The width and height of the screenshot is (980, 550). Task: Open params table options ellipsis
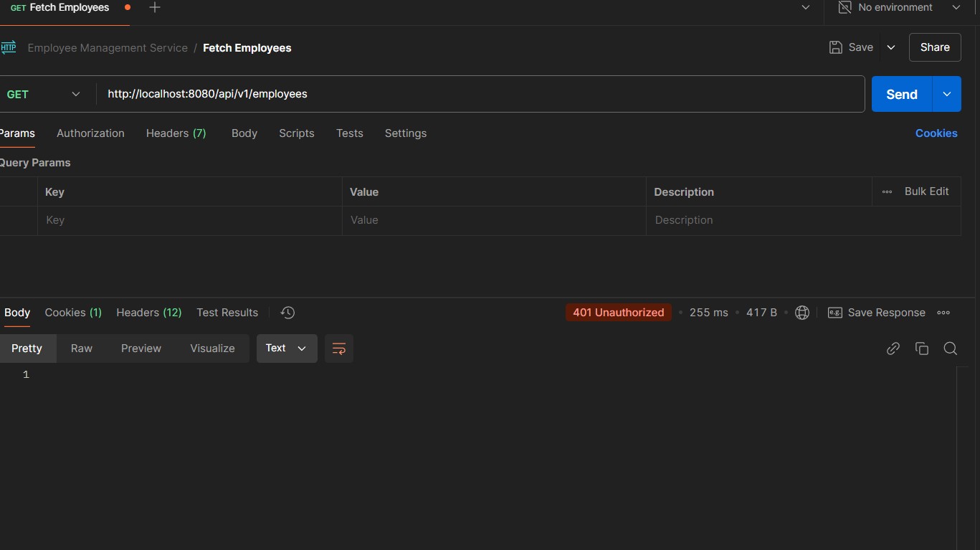[887, 192]
